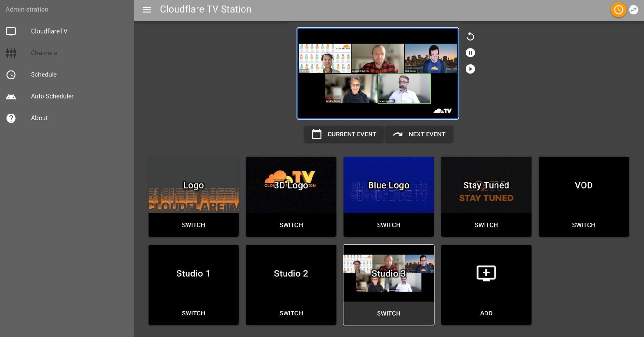Click the orange clock icon in header
The height and width of the screenshot is (337, 644).
click(618, 10)
